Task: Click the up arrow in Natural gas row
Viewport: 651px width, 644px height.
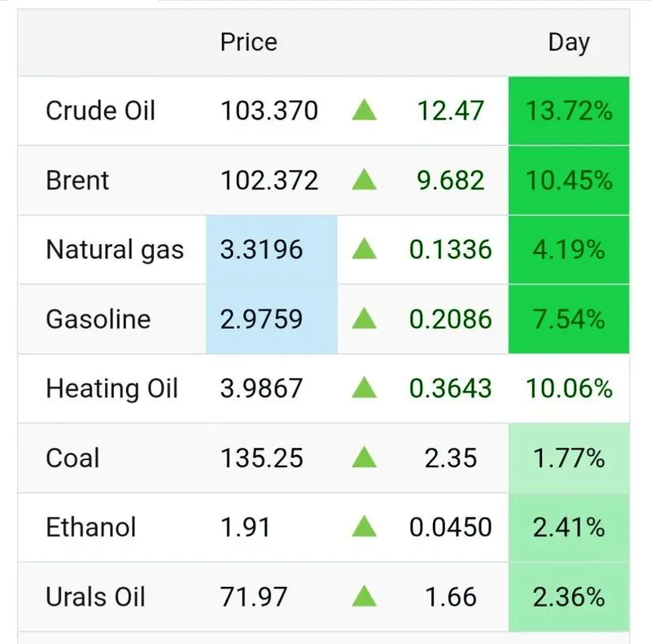Action: [365, 250]
